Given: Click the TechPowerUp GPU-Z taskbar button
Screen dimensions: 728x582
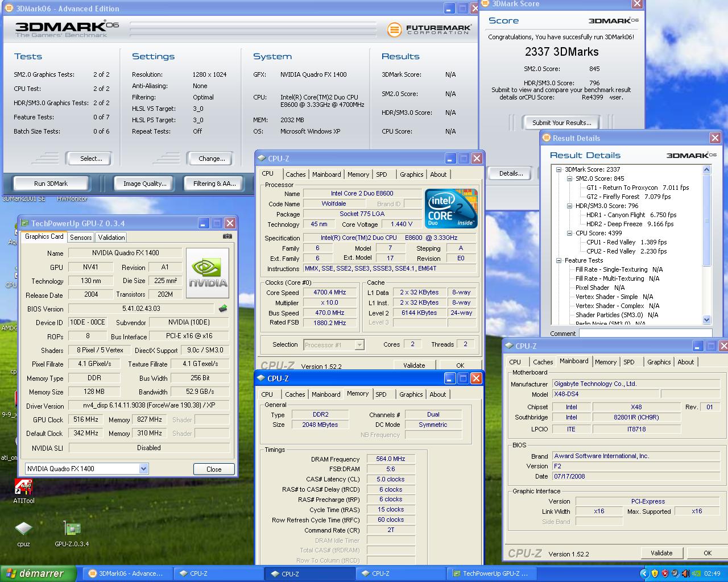Looking at the screenshot, I should [x=491, y=573].
